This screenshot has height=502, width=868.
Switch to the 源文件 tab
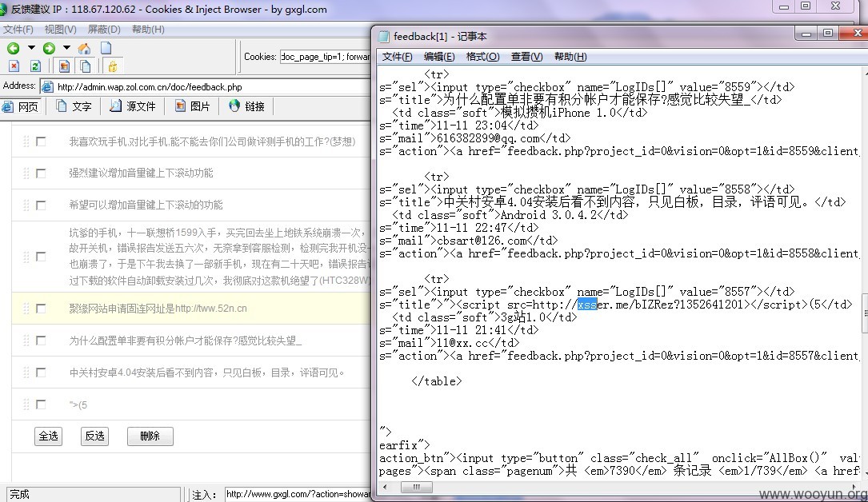click(133, 106)
